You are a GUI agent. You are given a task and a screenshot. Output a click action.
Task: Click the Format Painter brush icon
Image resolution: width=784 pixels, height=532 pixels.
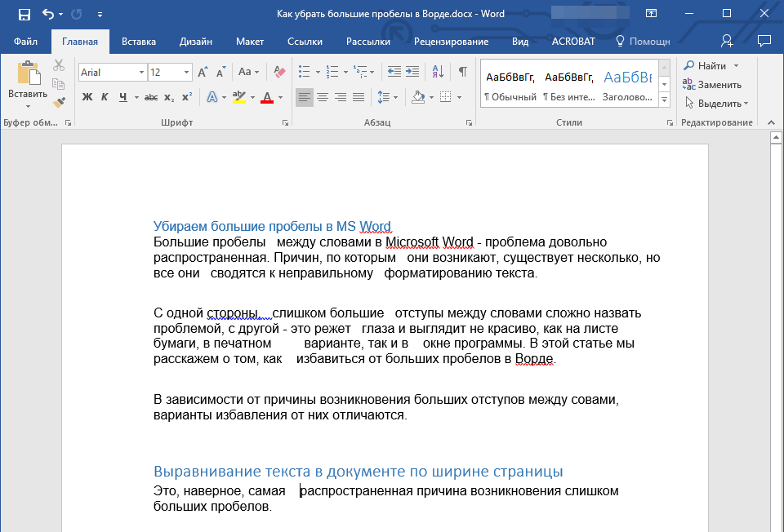59,103
